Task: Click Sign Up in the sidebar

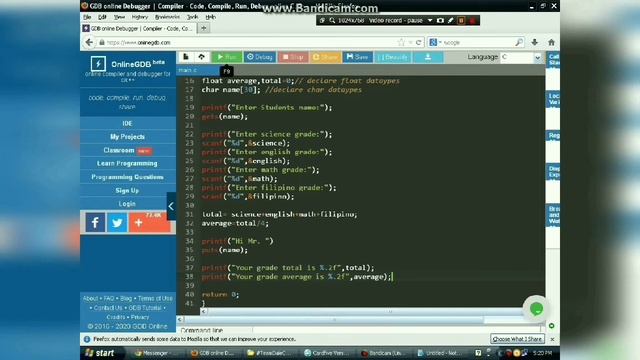Action: 127,190
